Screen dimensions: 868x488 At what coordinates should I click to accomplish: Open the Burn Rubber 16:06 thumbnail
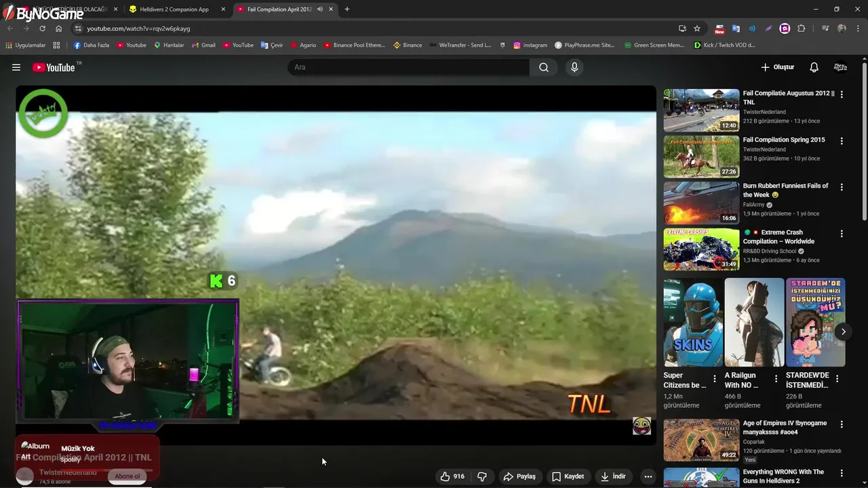(x=701, y=203)
